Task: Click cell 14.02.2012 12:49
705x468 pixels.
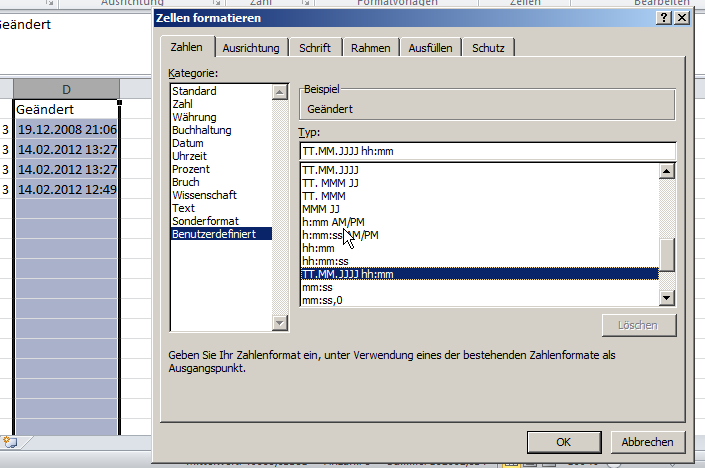Action: [x=67, y=189]
